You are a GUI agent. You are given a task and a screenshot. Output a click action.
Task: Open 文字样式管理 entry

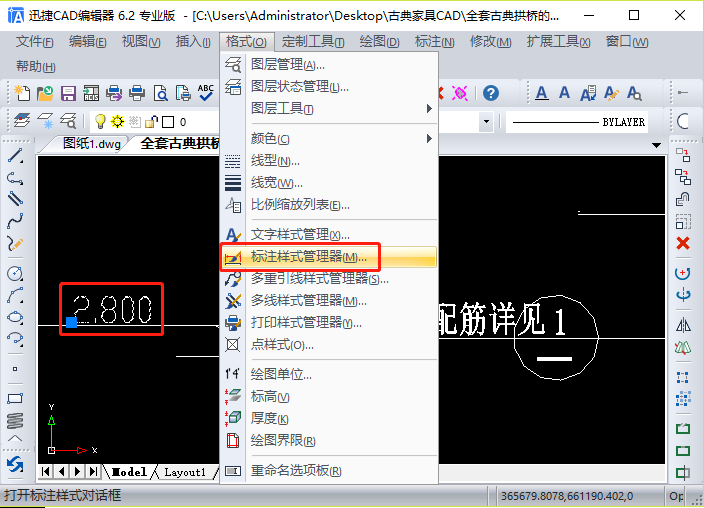point(328,234)
